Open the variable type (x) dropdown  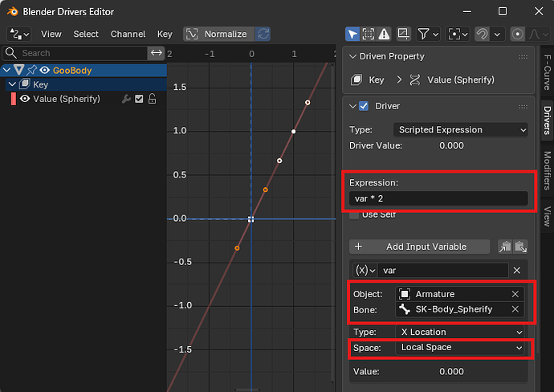click(x=365, y=271)
